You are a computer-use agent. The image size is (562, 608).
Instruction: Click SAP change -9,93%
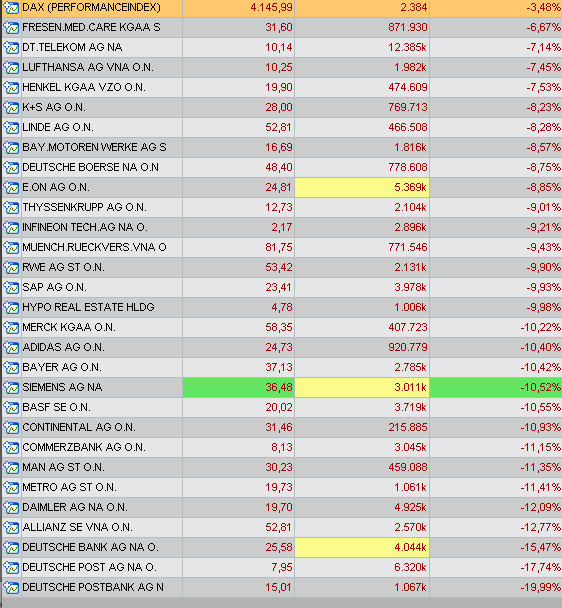(543, 287)
